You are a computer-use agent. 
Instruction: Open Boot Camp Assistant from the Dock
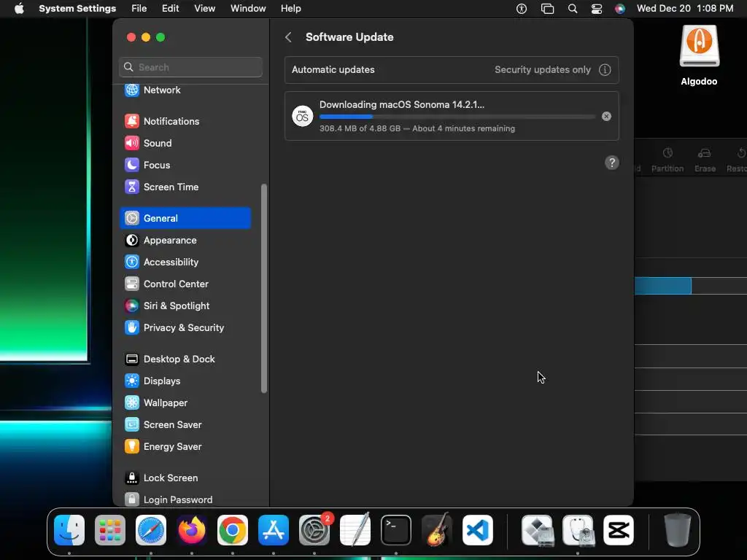(538, 530)
